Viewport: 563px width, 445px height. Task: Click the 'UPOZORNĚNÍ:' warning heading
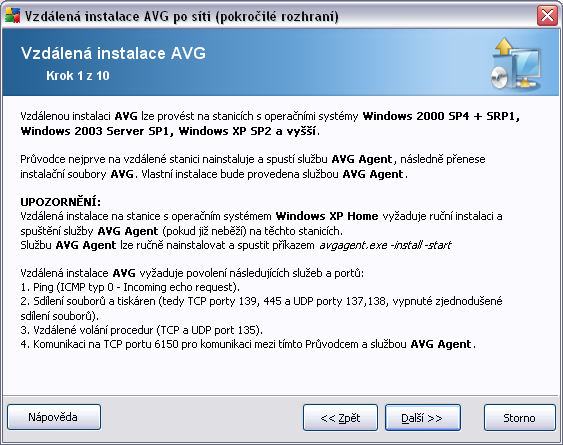[x=61, y=202]
